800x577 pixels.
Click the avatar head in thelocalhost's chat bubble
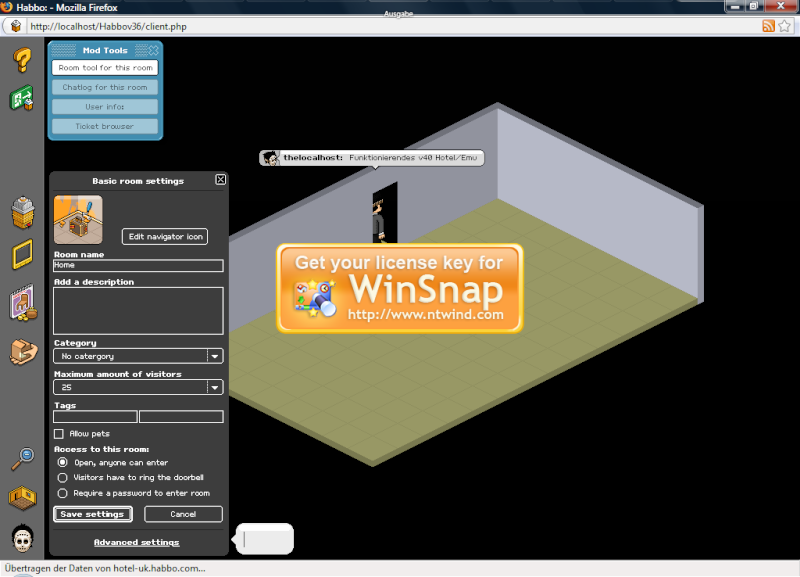(x=270, y=158)
